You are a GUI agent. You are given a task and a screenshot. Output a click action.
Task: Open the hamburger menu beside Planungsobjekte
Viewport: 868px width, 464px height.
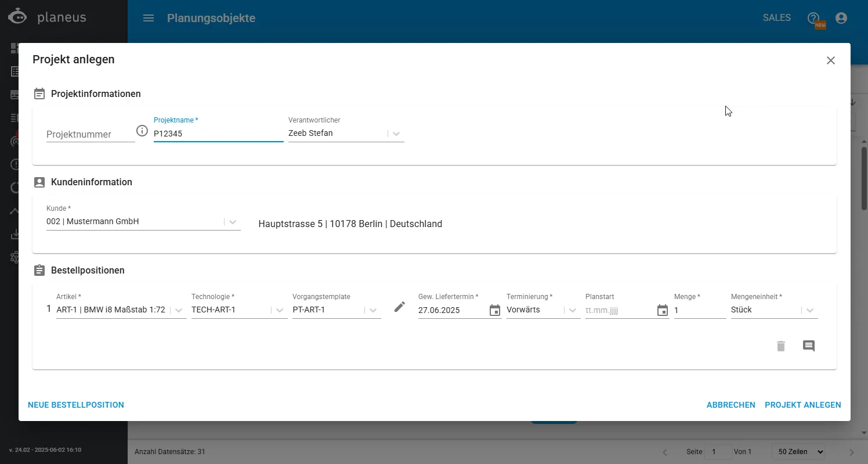149,18
